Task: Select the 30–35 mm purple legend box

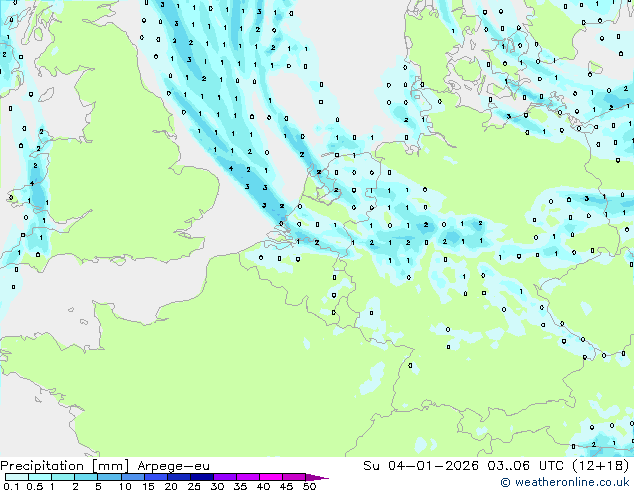Action: click(224, 477)
